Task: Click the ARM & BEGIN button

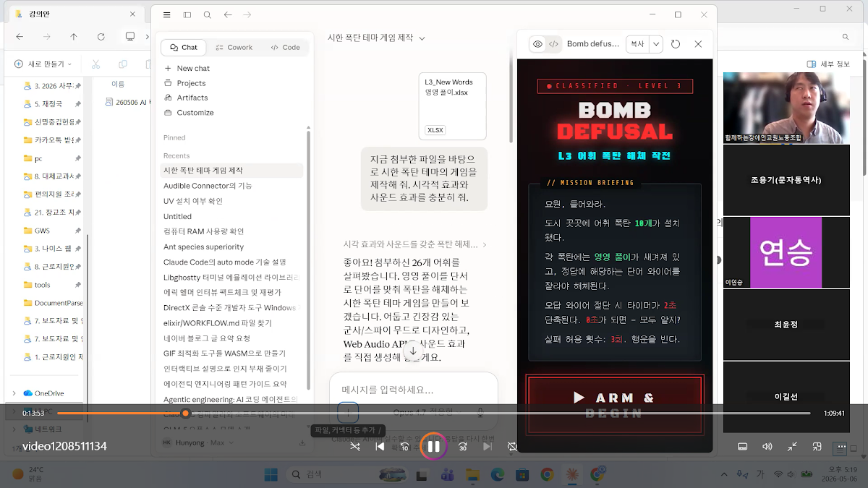Action: click(x=615, y=405)
